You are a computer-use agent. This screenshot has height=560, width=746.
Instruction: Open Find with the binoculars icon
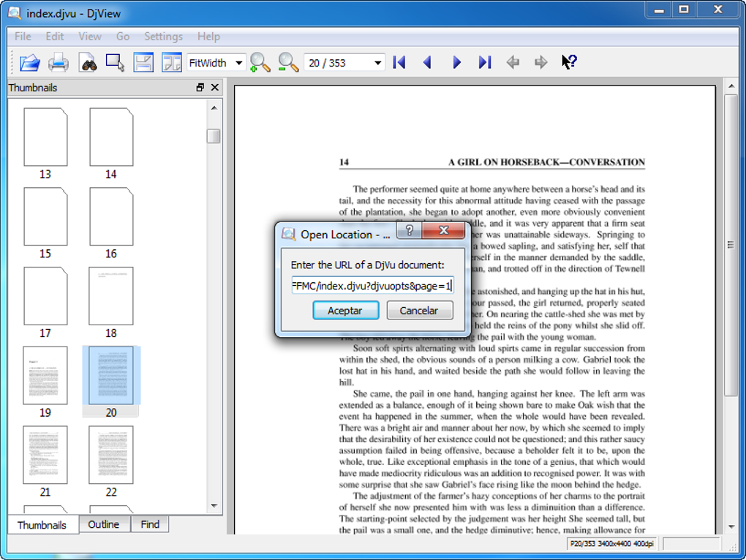(88, 63)
